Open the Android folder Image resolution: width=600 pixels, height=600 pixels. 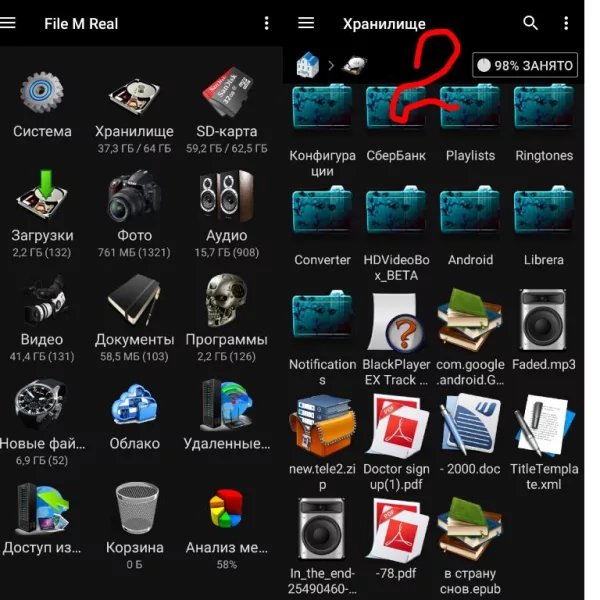pos(470,210)
